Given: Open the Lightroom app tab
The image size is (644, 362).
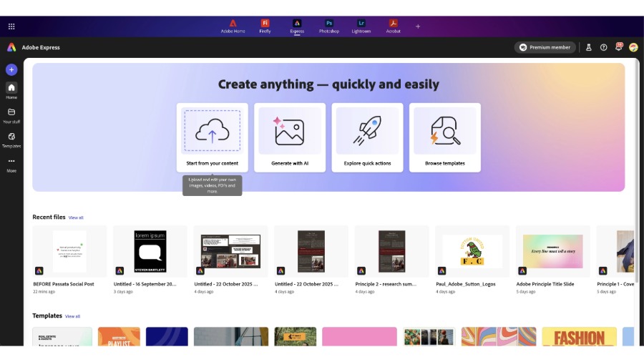Looking at the screenshot, I should click(361, 26).
